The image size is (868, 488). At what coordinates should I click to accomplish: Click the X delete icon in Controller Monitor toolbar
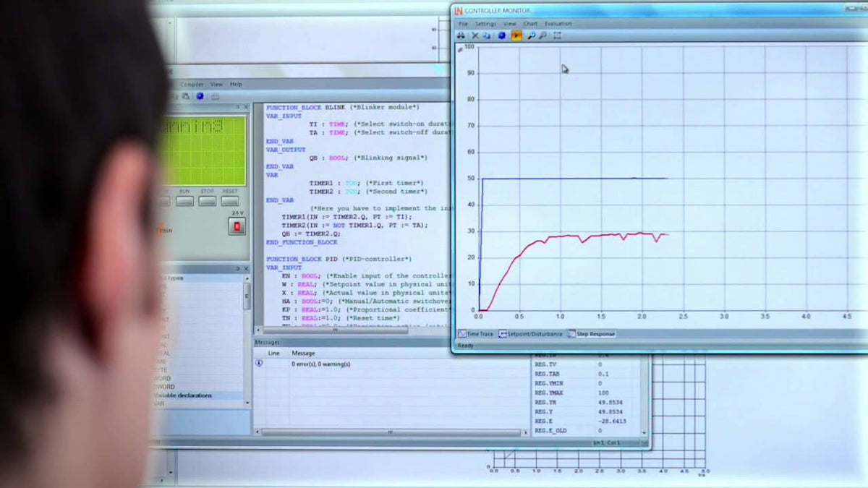point(475,35)
